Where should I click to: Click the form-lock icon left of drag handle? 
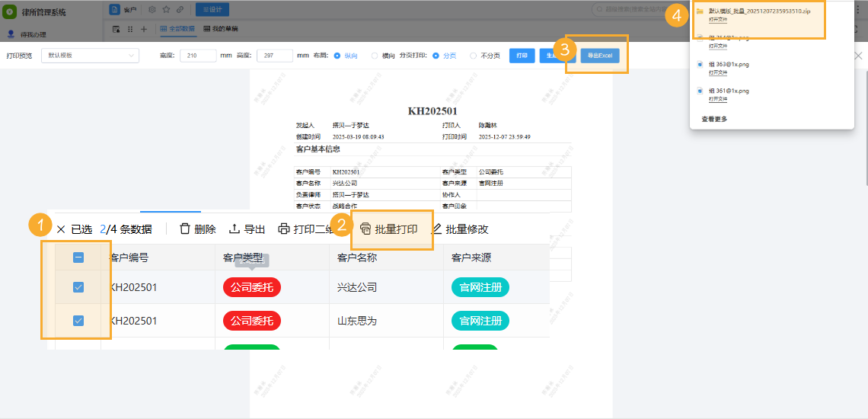tap(116, 29)
